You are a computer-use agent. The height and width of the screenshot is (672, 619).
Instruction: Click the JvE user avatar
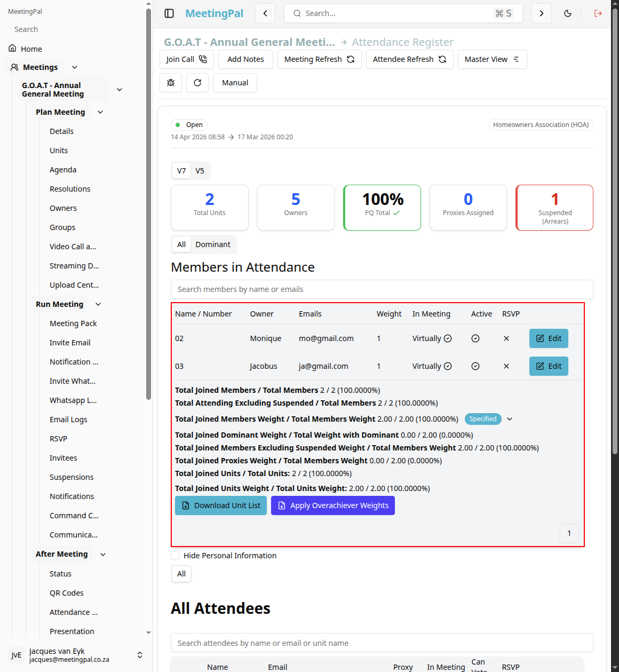pos(17,655)
